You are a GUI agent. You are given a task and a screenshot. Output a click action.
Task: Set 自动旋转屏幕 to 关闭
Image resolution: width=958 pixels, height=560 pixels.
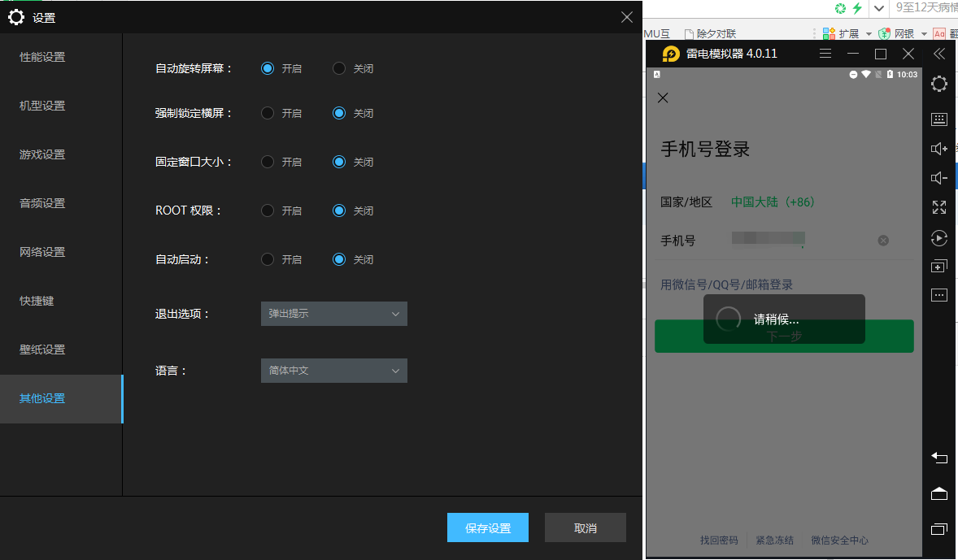[x=340, y=69]
